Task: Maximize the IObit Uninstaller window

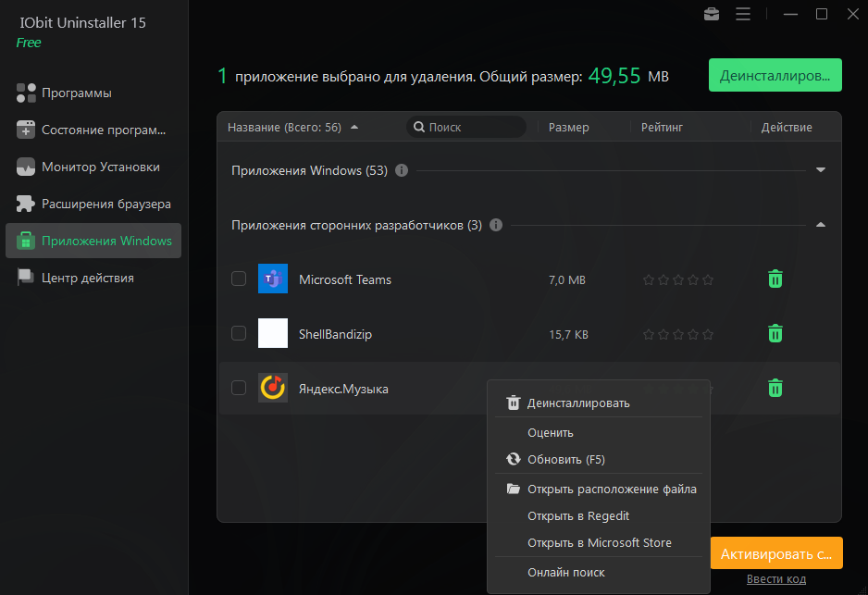Action: [x=822, y=14]
